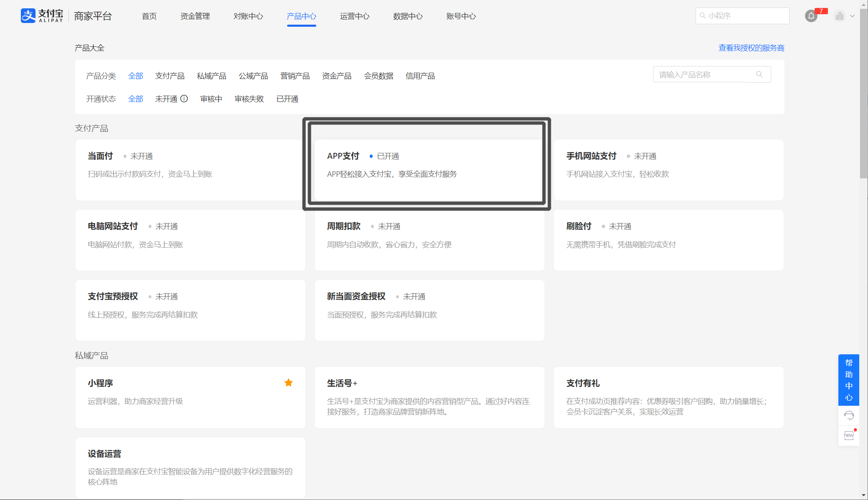The width and height of the screenshot is (868, 500).
Task: Open the customer service headset icon
Action: click(x=849, y=416)
